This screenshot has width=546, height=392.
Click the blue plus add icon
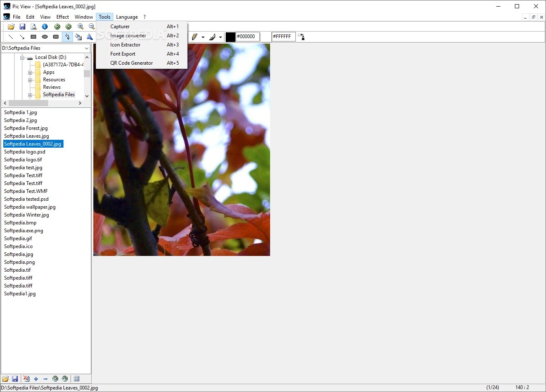click(x=36, y=379)
